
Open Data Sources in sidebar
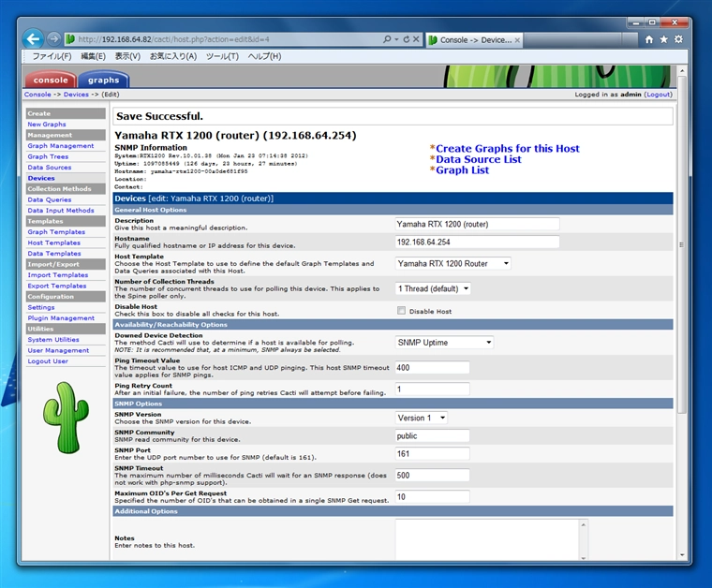click(50, 168)
